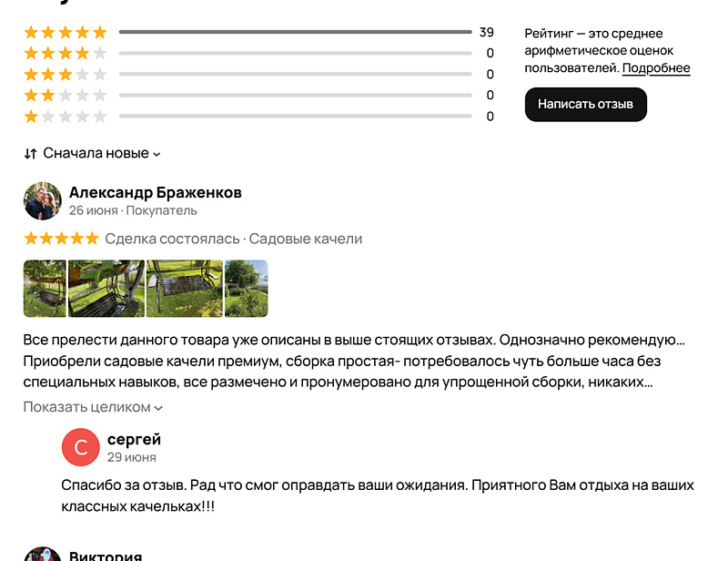
Task: Open the "Сначала новые" sort dropdown
Action: pyautogui.click(x=93, y=153)
